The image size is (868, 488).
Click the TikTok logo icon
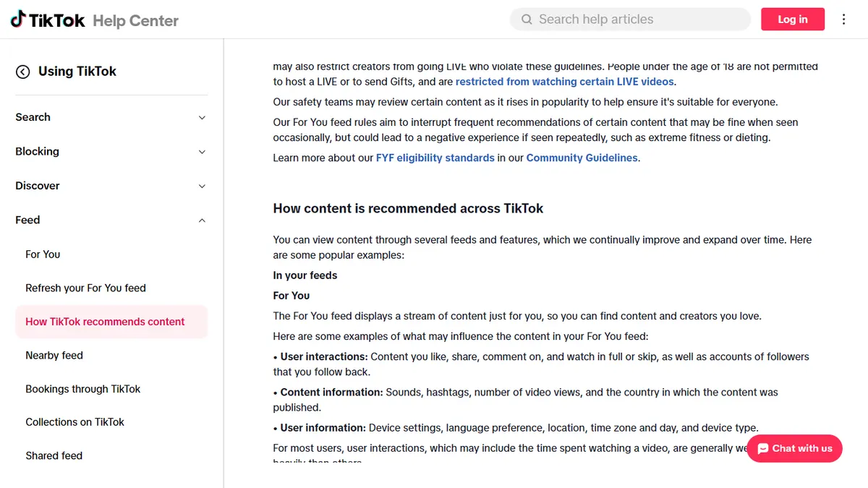18,20
